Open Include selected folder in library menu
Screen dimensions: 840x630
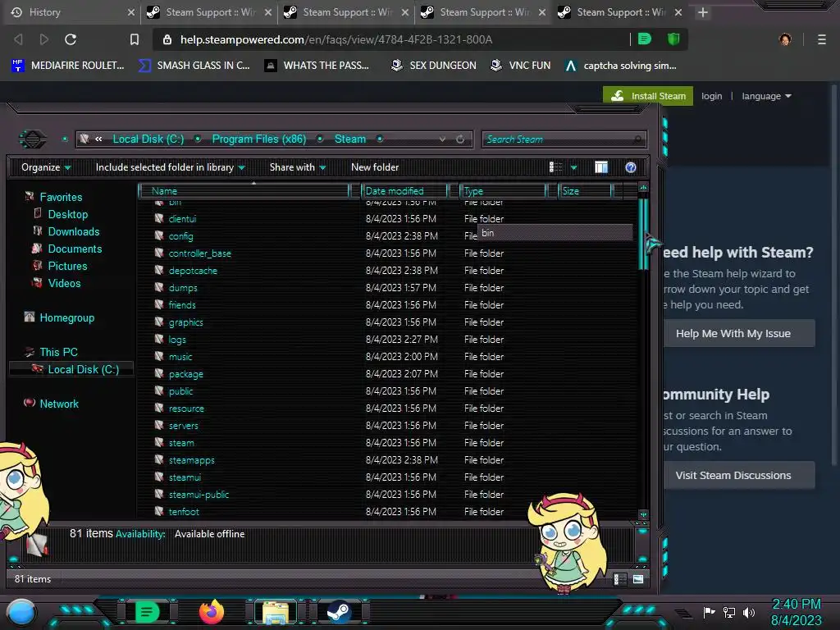tap(171, 167)
